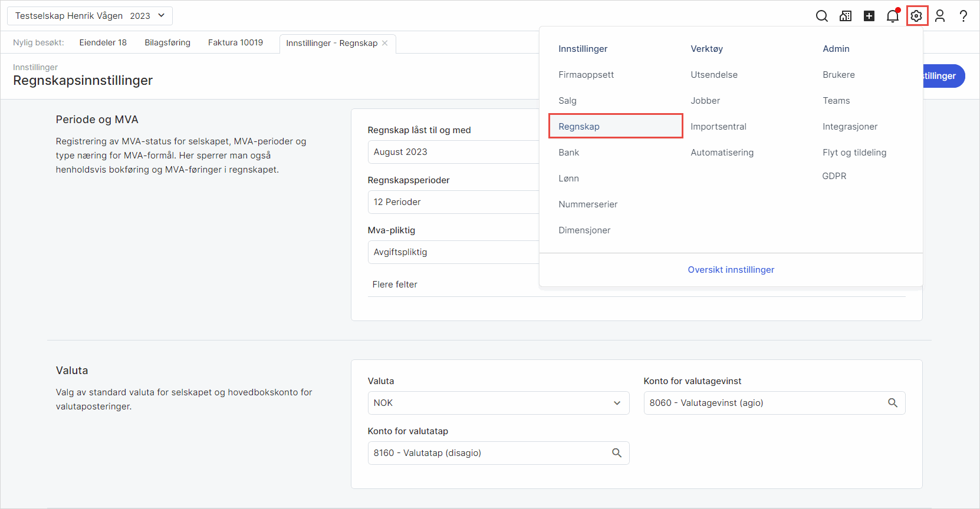Go to recently visited Bilagsføring
Screen dimensions: 980x509
tap(167, 42)
